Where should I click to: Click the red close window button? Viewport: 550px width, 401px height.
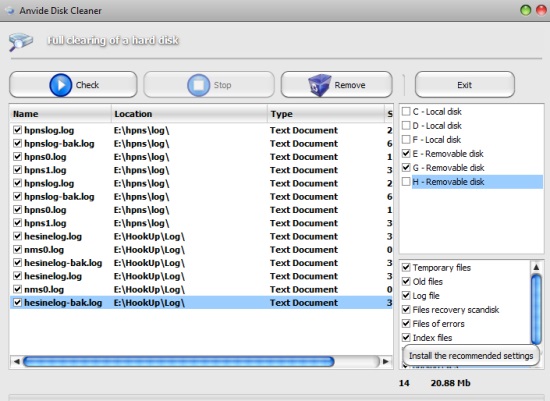point(541,10)
